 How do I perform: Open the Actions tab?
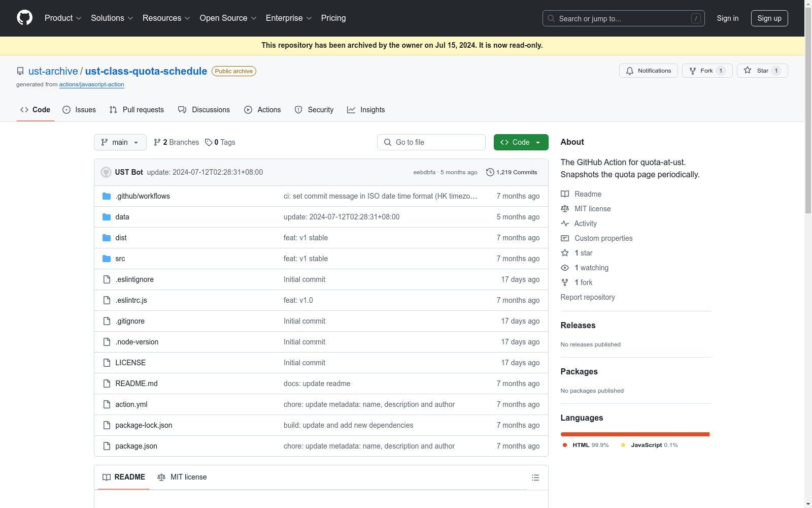click(x=262, y=110)
